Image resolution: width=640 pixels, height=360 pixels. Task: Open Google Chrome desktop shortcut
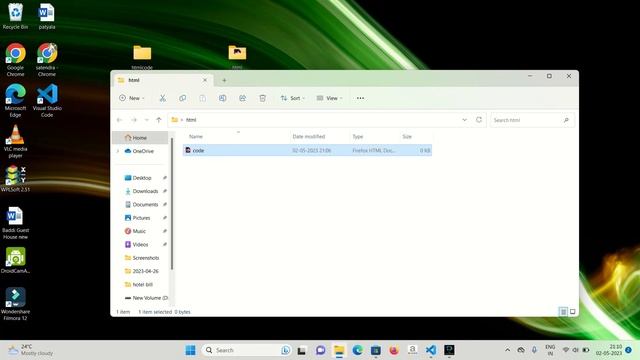click(16, 60)
